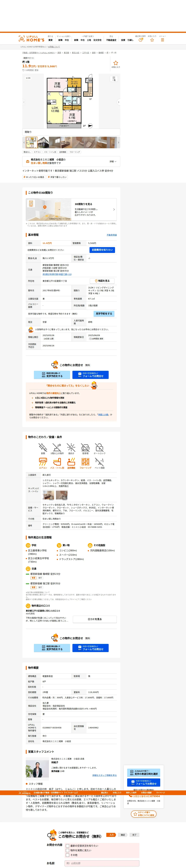Click the 南向き feature icon
This screenshot has width=186, height=868.
point(71,448)
